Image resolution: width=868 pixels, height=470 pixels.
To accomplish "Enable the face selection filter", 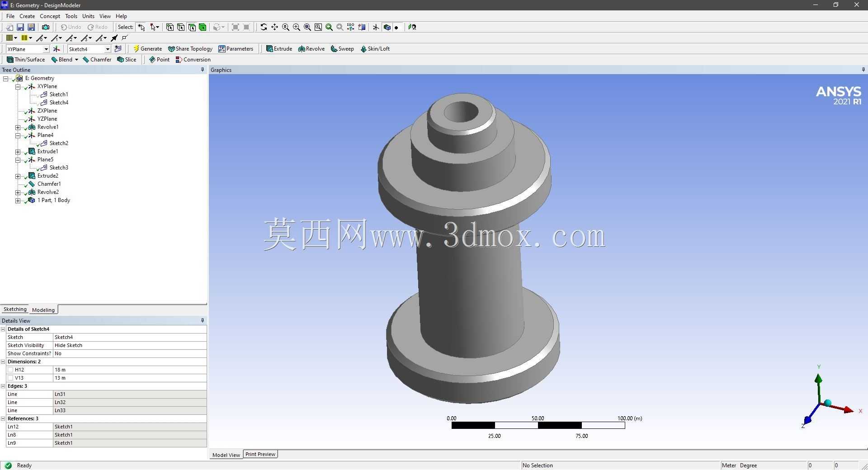I will click(x=192, y=27).
